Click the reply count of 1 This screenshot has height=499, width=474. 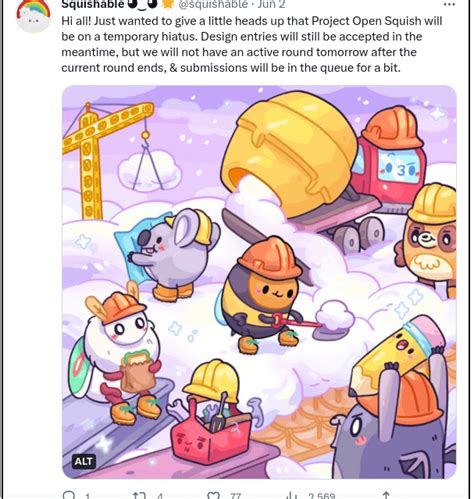coord(87,496)
